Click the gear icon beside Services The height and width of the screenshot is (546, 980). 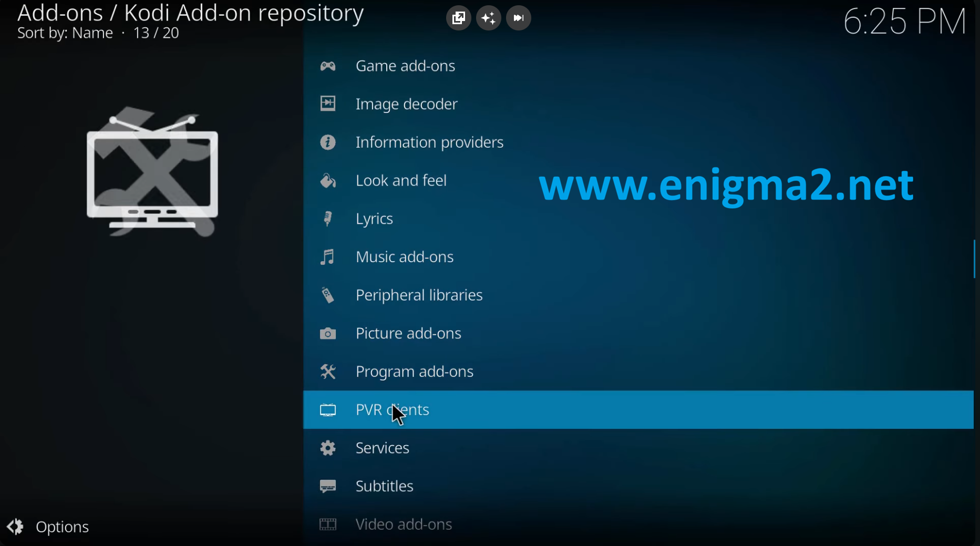pyautogui.click(x=328, y=448)
